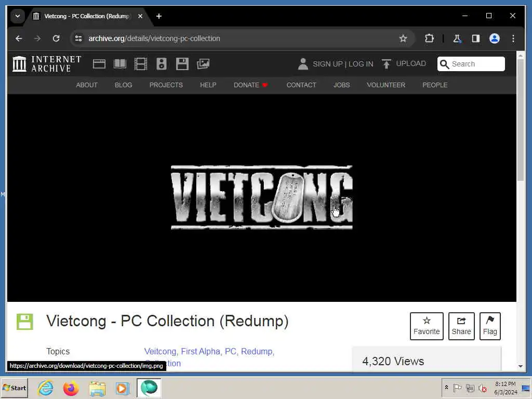Image resolution: width=532 pixels, height=399 pixels.
Task: Open the Software floppy disk icon
Action: 182,64
